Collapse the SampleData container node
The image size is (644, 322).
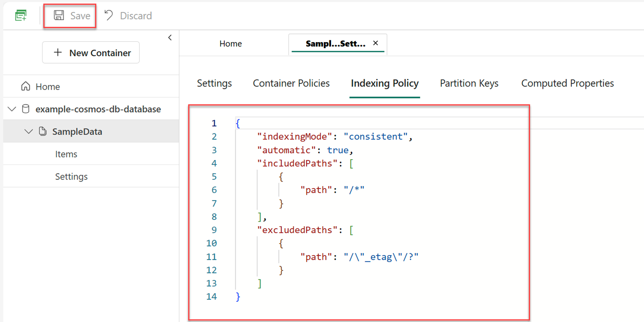coord(28,131)
